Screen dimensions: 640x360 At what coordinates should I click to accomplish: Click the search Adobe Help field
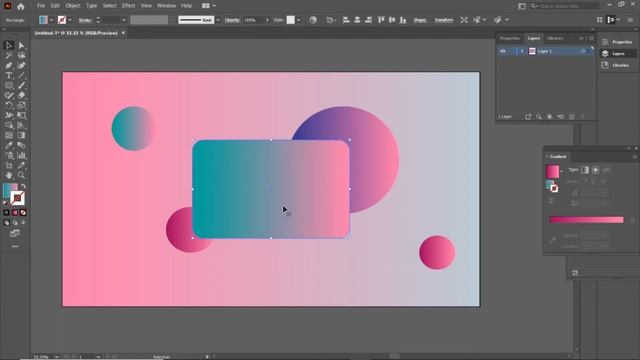(564, 6)
